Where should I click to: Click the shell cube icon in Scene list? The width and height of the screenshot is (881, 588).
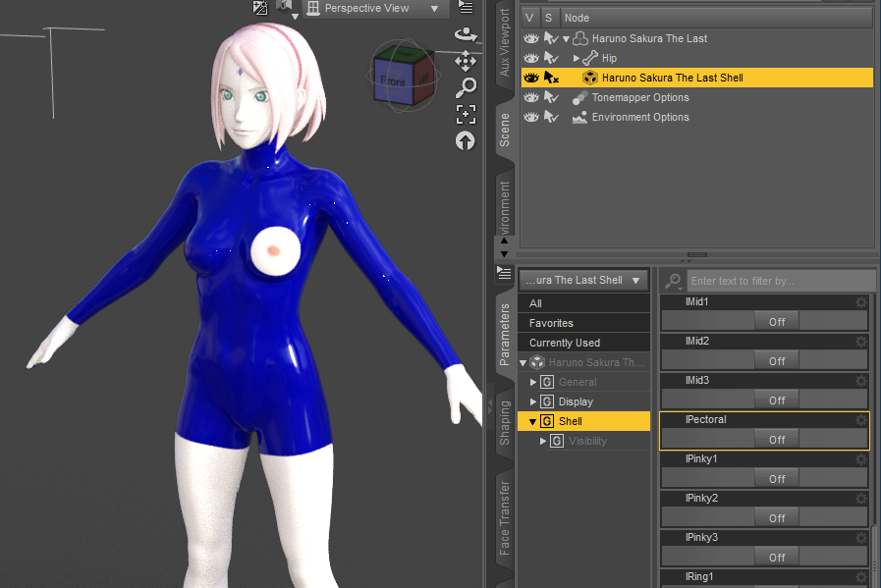click(x=590, y=78)
